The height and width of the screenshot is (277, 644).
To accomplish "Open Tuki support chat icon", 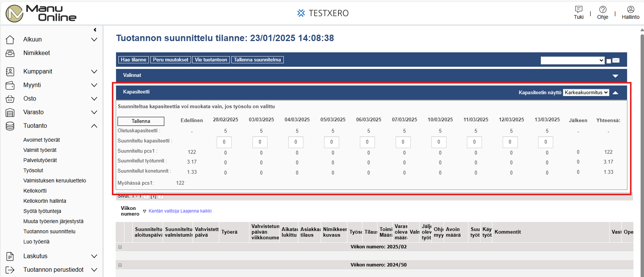I will (578, 9).
